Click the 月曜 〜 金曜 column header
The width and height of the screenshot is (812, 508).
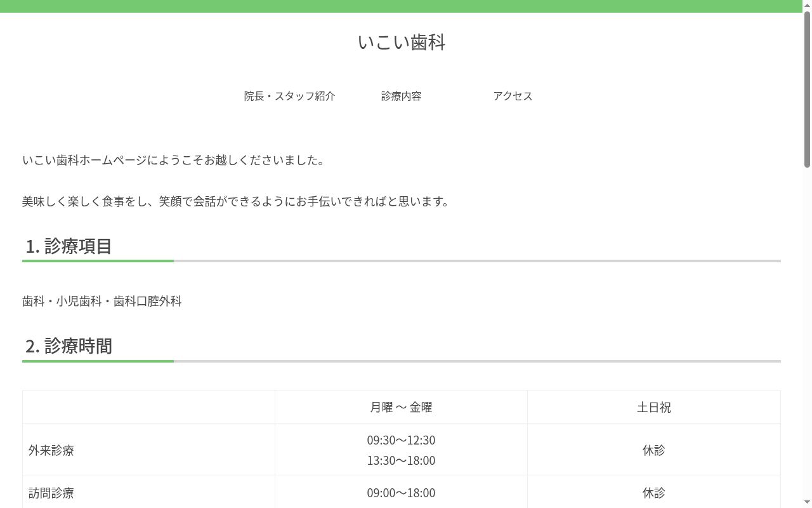(402, 407)
